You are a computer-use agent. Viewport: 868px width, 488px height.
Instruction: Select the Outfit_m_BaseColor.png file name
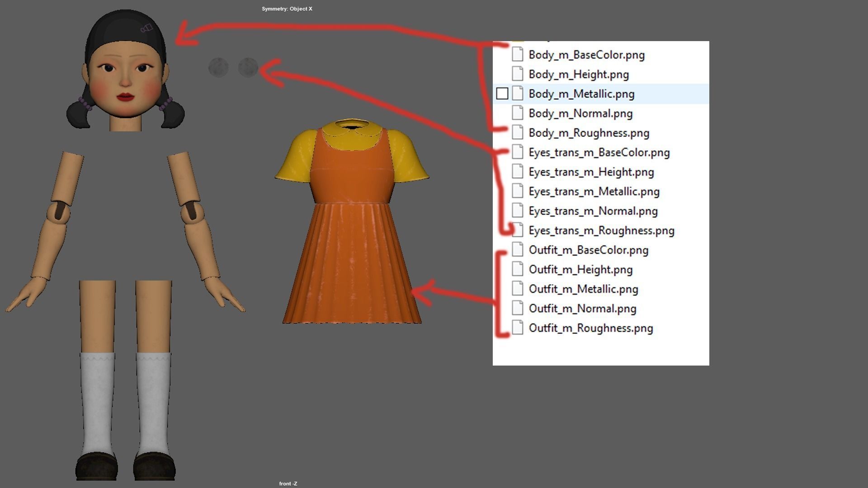(588, 250)
